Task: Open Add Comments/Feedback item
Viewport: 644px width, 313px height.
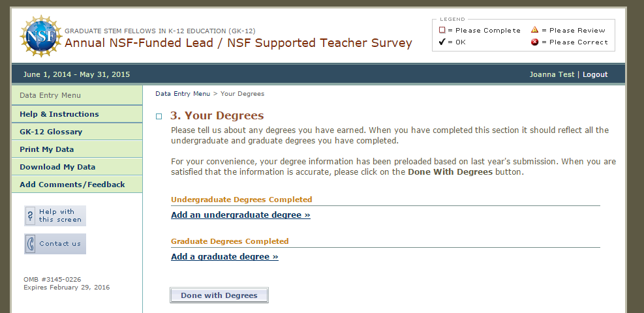Action: click(x=72, y=185)
